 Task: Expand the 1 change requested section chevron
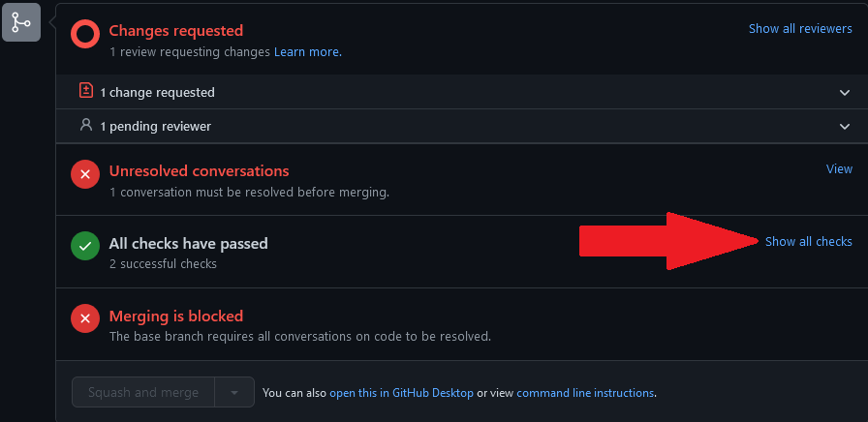click(845, 92)
